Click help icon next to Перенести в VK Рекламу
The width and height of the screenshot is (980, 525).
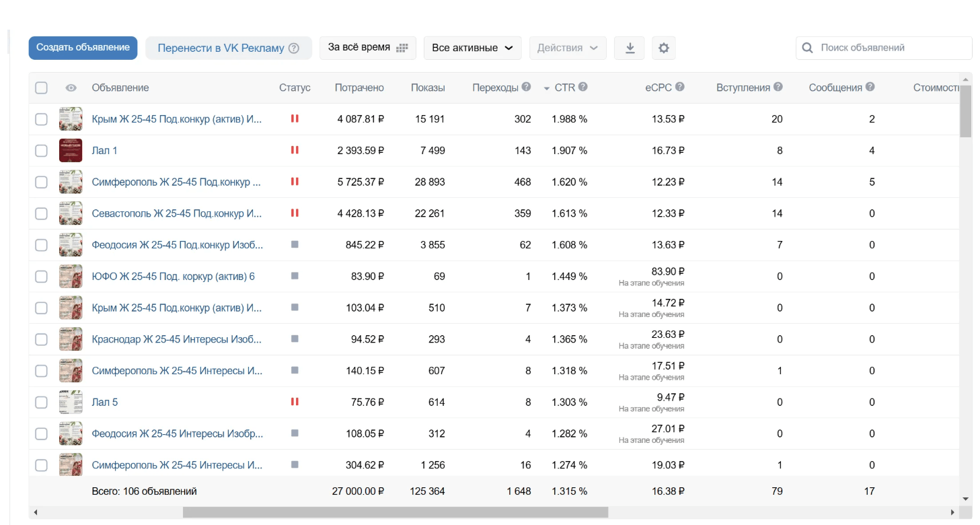[294, 48]
